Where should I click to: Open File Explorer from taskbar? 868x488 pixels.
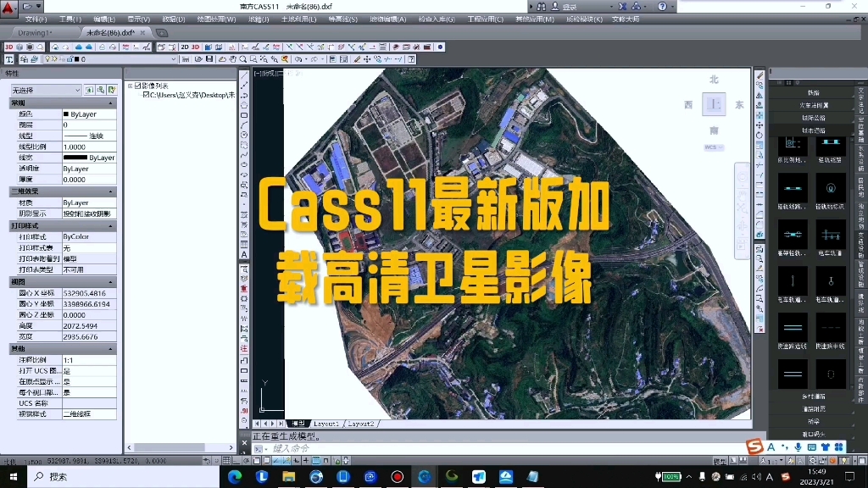[x=288, y=476]
